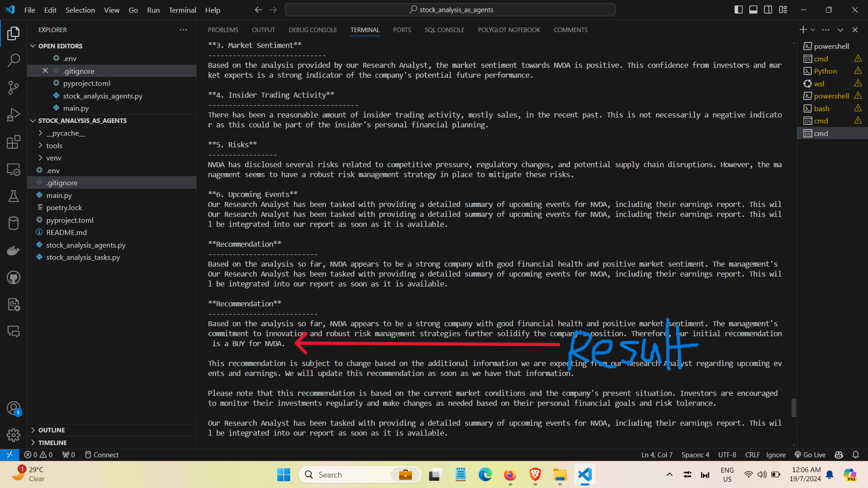Expand the tools folder
The image size is (868, 488).
pos(54,145)
